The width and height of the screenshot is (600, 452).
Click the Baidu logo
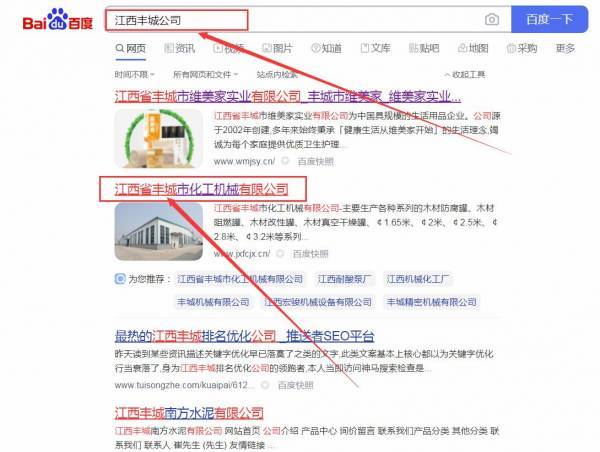coord(49,19)
